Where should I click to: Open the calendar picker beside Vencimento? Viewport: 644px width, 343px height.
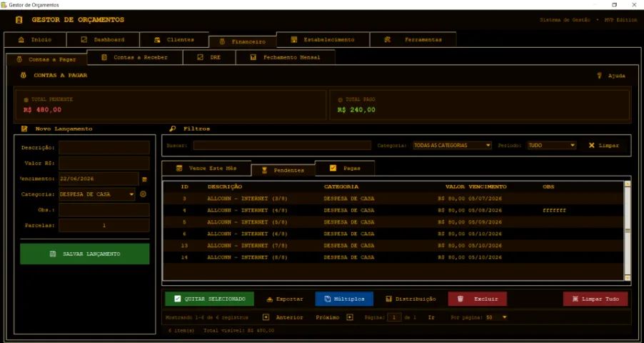144,179
